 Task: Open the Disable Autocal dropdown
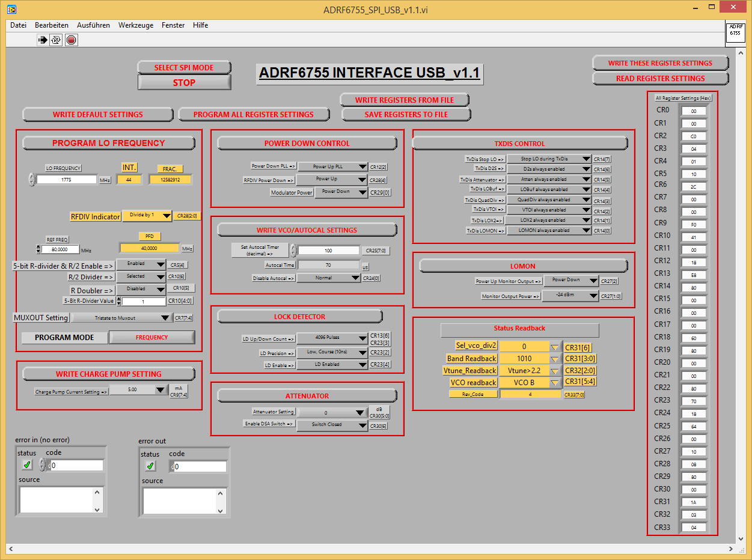pos(329,278)
